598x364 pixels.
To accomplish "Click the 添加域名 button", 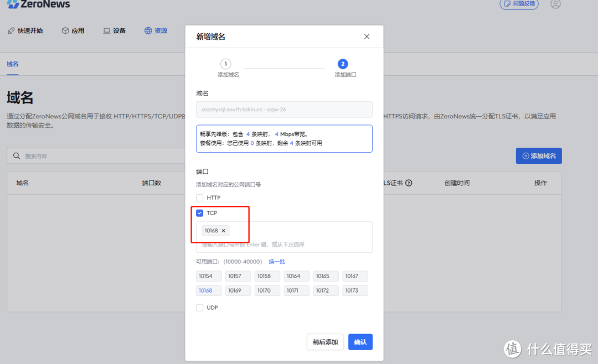I will coord(538,156).
